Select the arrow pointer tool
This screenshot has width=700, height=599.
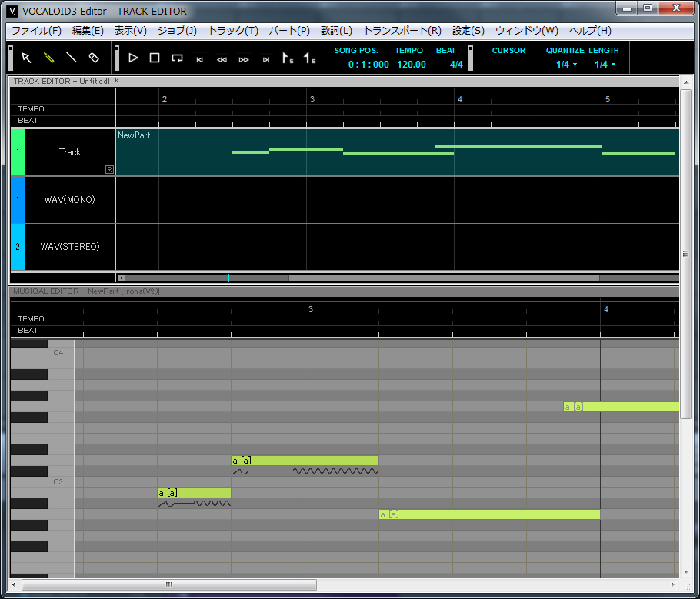[x=26, y=58]
